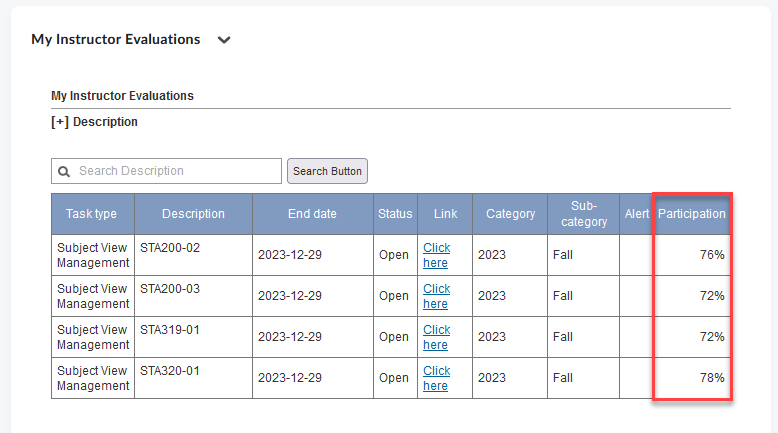Screen dimensions: 778x433
Task: Click the Participation column header
Action: (x=692, y=214)
